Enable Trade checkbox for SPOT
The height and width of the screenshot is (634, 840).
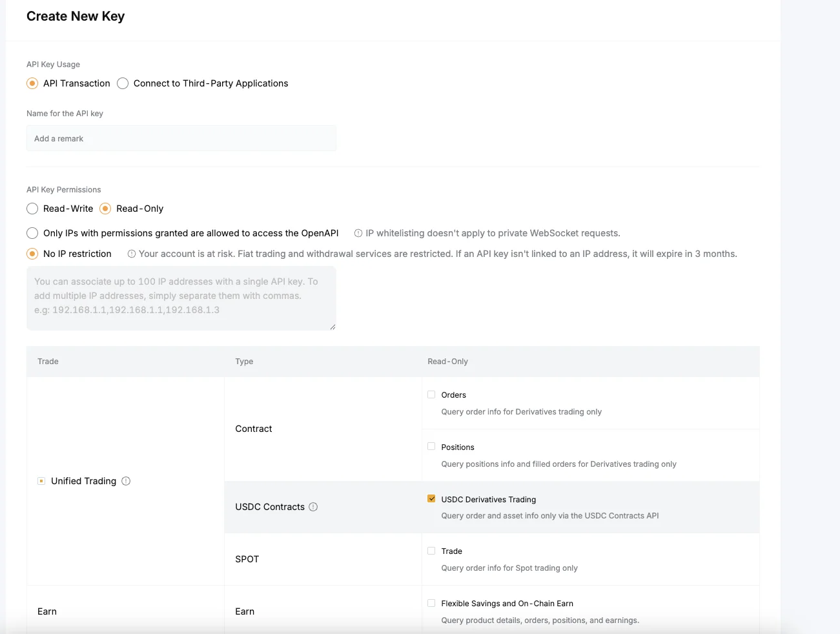(431, 551)
